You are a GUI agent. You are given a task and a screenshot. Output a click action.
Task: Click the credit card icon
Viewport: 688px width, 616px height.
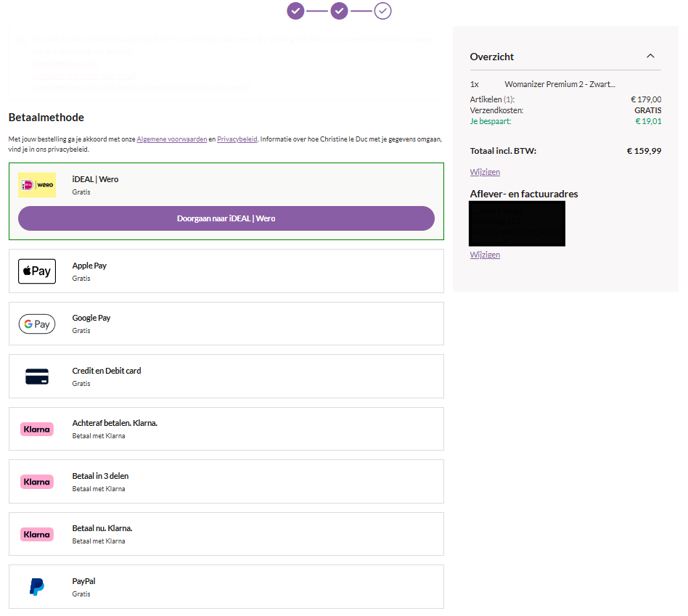(37, 377)
